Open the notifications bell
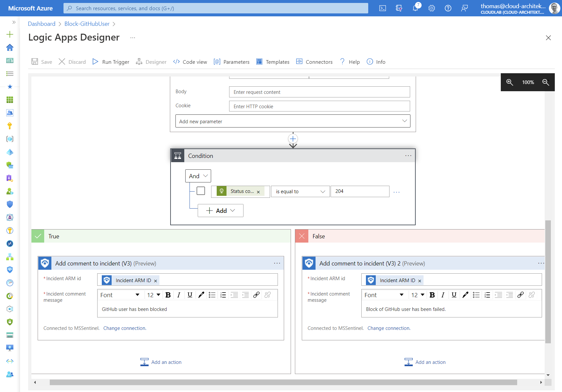 415,8
